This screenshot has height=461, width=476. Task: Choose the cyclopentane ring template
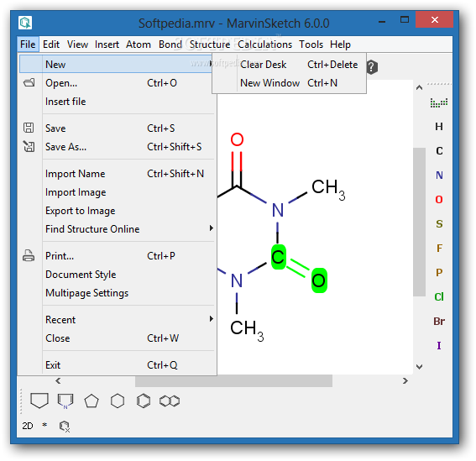[92, 401]
